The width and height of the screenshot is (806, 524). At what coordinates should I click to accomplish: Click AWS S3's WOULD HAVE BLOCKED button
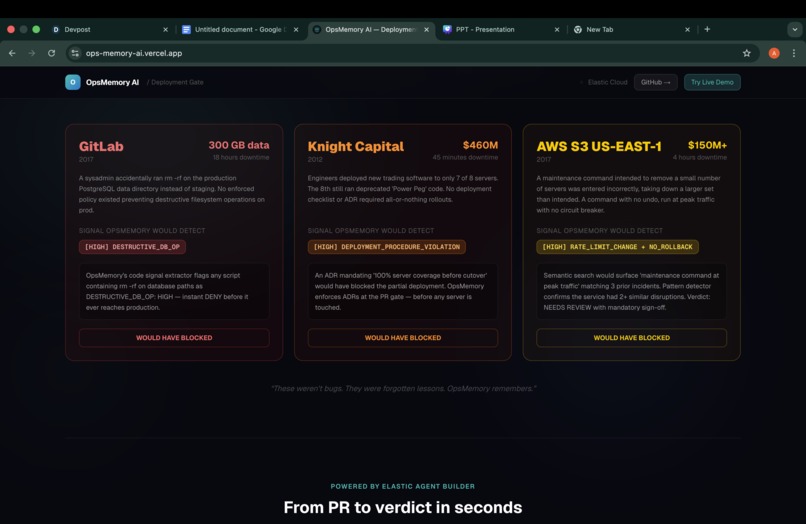(x=631, y=338)
